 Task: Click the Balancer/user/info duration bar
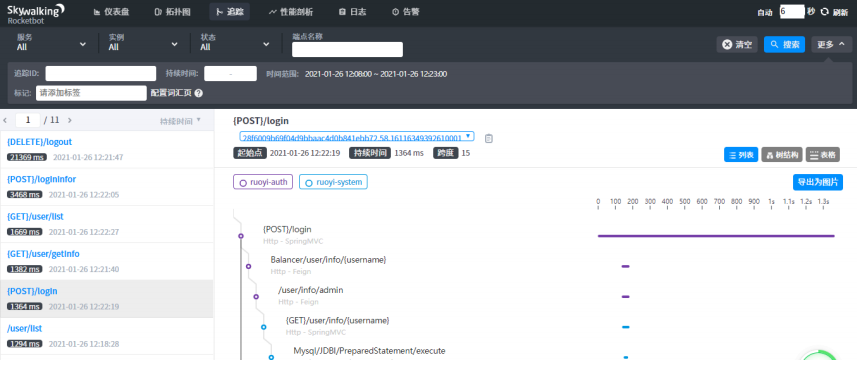tap(626, 266)
